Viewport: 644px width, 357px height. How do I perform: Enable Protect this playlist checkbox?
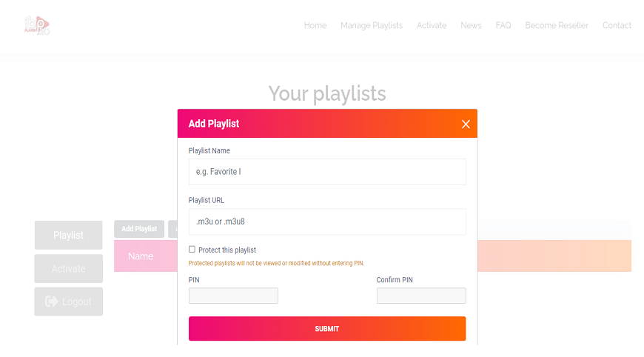pos(192,250)
